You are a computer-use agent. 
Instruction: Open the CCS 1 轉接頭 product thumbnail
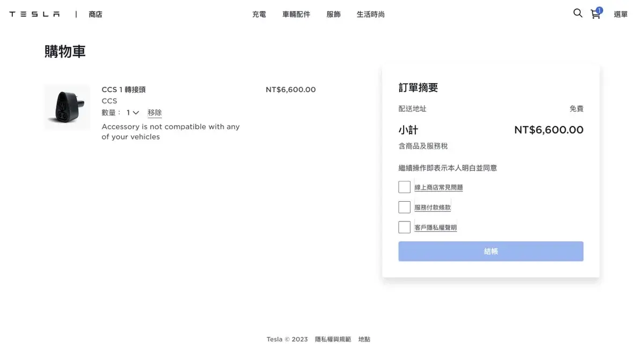[67, 107]
